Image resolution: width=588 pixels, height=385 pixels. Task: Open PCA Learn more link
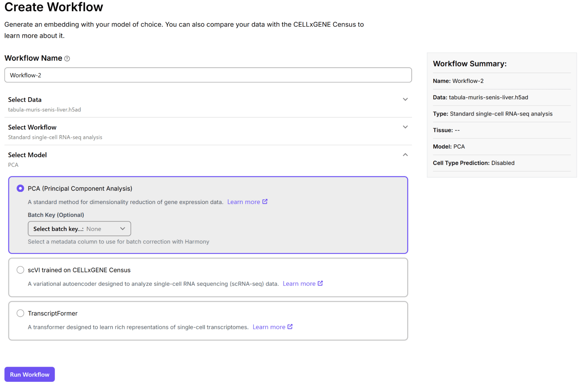(x=244, y=202)
